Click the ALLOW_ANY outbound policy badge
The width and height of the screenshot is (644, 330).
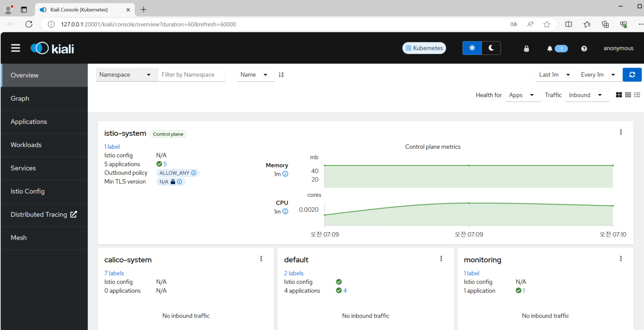coord(178,173)
